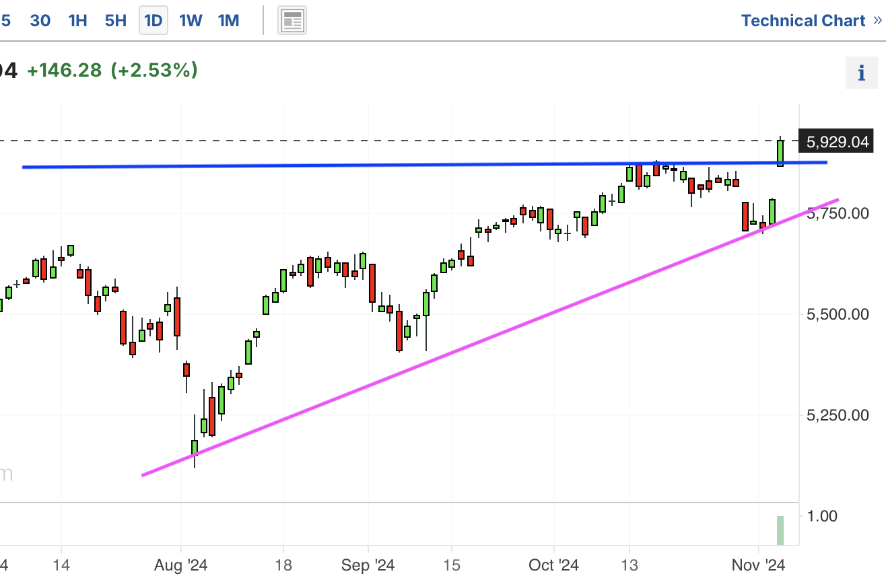
Task: Click the Oct '24 date label
Action: (553, 565)
